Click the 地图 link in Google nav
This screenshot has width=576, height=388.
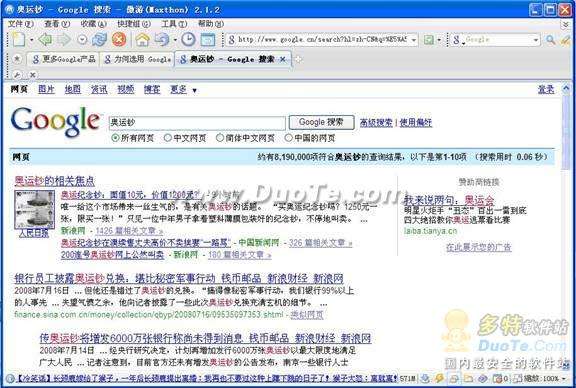72,89
